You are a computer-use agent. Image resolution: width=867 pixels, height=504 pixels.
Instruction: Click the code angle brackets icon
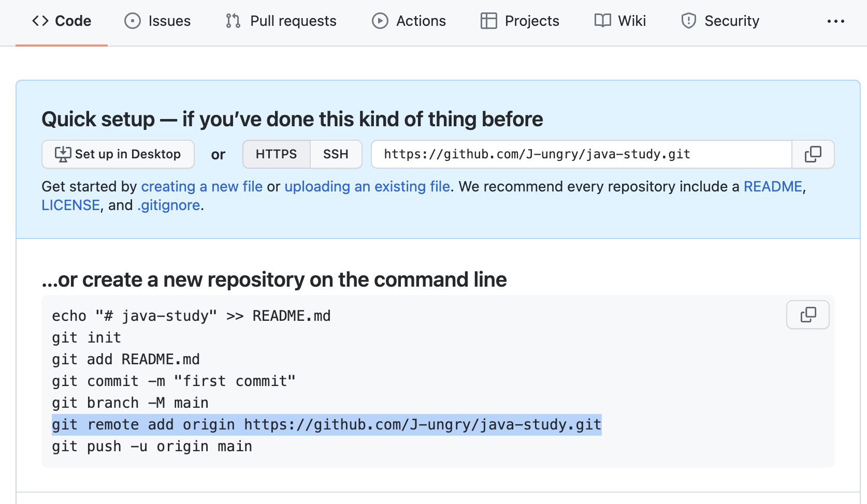pyautogui.click(x=40, y=21)
